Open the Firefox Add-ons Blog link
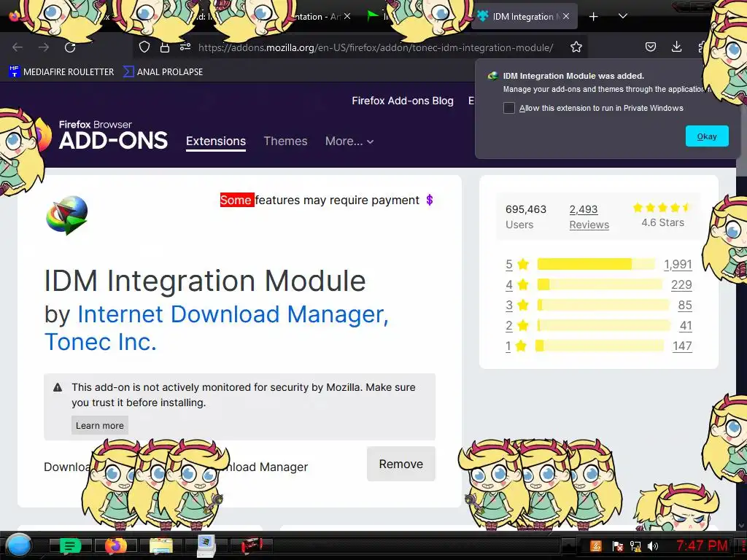 click(x=403, y=101)
